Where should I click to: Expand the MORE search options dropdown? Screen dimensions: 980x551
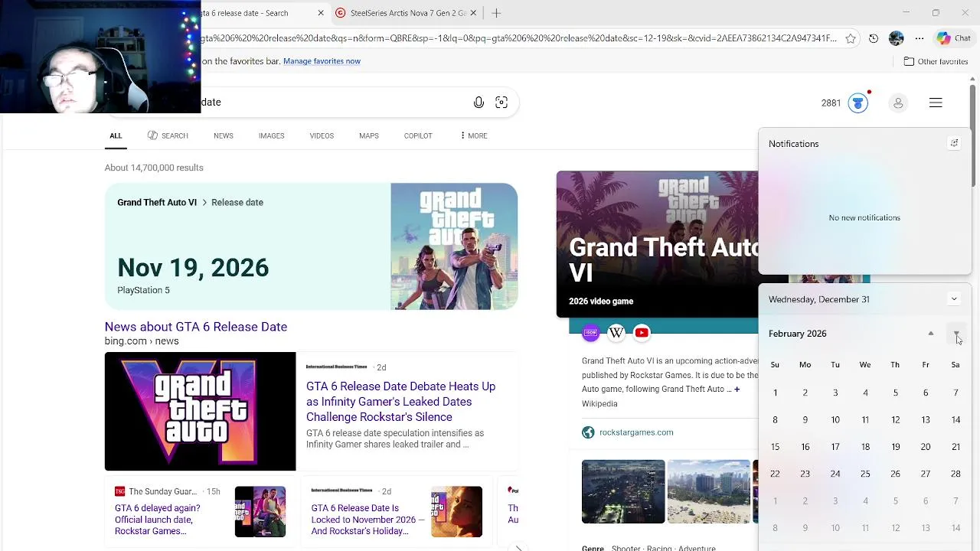474,135
